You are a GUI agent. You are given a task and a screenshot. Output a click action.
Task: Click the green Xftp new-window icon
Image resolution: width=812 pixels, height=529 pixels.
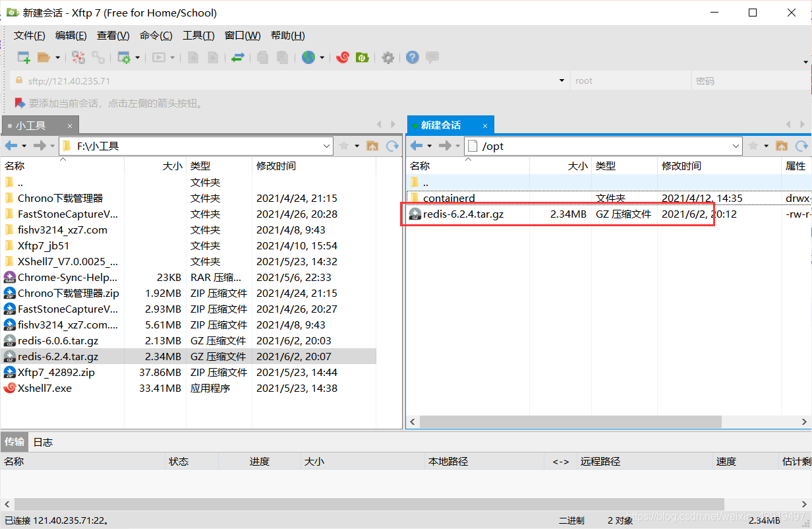point(362,57)
